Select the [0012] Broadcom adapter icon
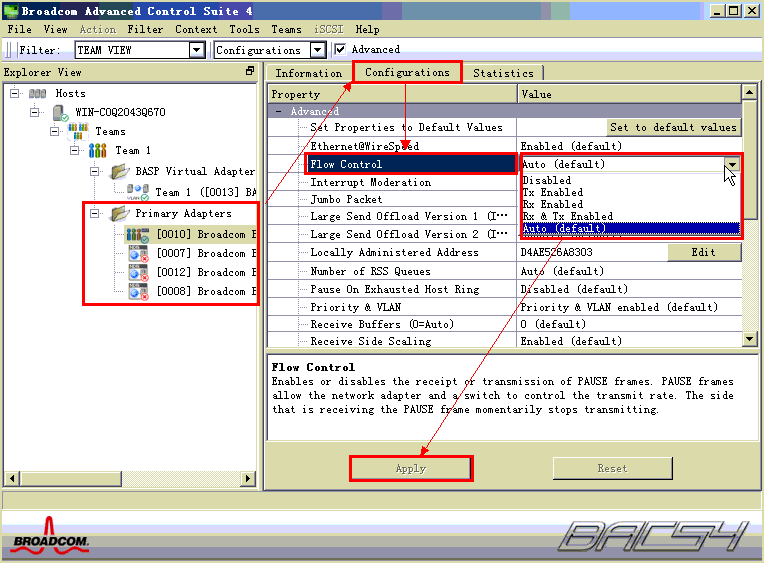The image size is (764, 563). 138,272
